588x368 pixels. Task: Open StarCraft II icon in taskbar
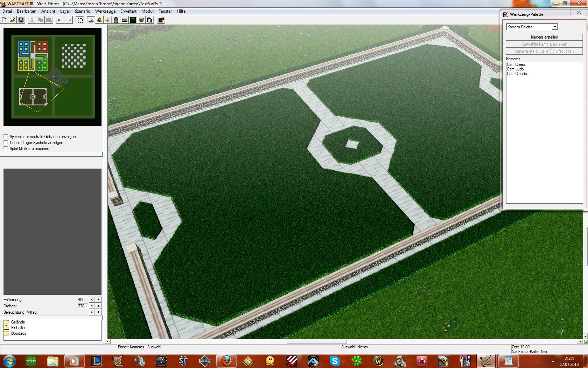coord(183,361)
